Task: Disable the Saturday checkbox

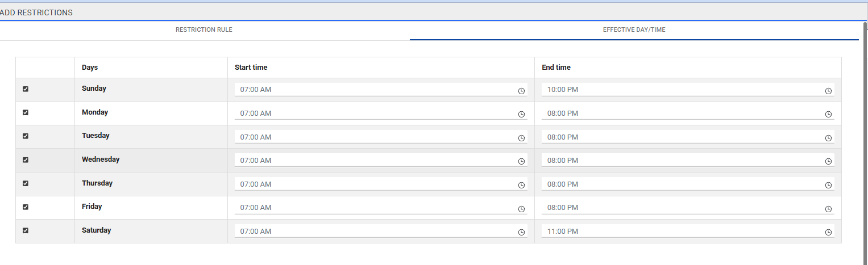Action: tap(26, 230)
